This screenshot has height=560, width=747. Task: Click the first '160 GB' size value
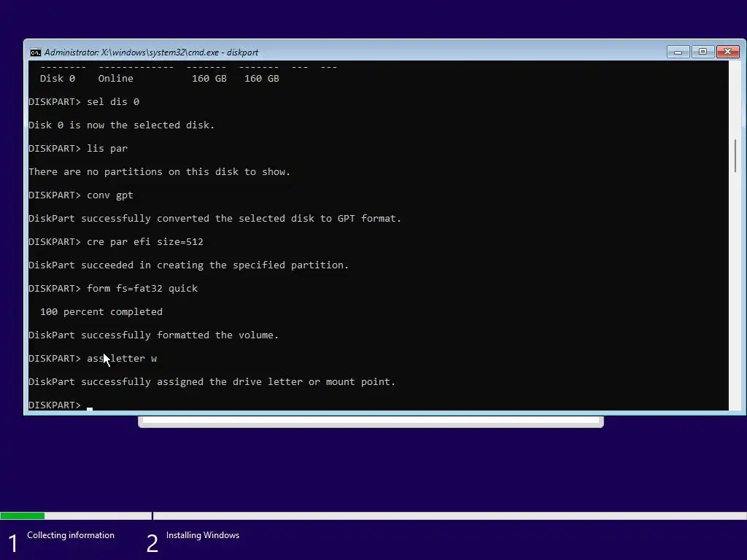[x=209, y=79]
